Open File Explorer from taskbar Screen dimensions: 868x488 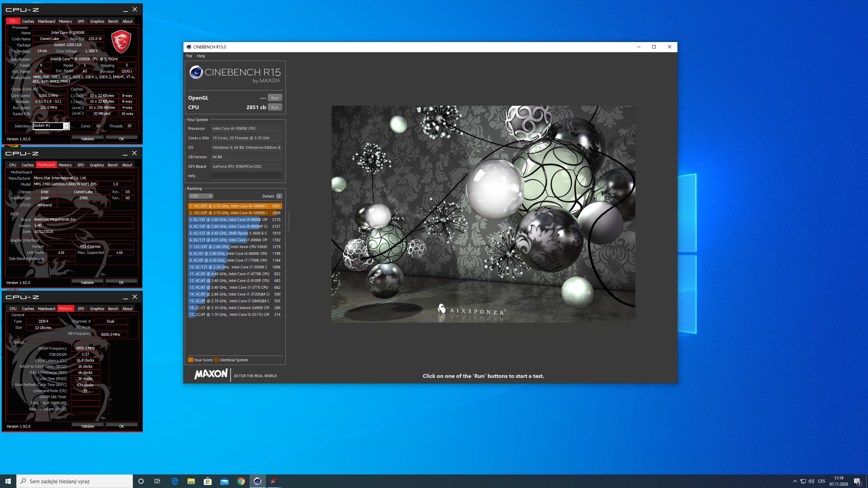(191, 481)
